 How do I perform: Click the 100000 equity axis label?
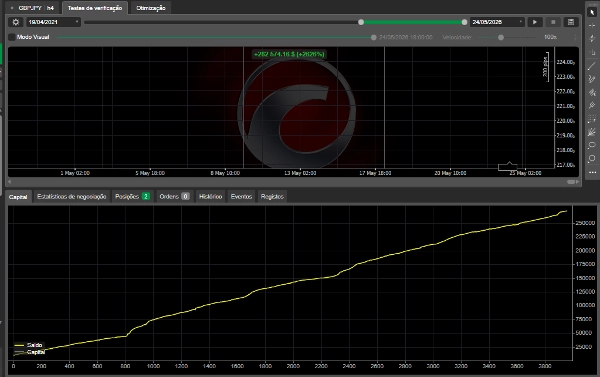coord(585,305)
